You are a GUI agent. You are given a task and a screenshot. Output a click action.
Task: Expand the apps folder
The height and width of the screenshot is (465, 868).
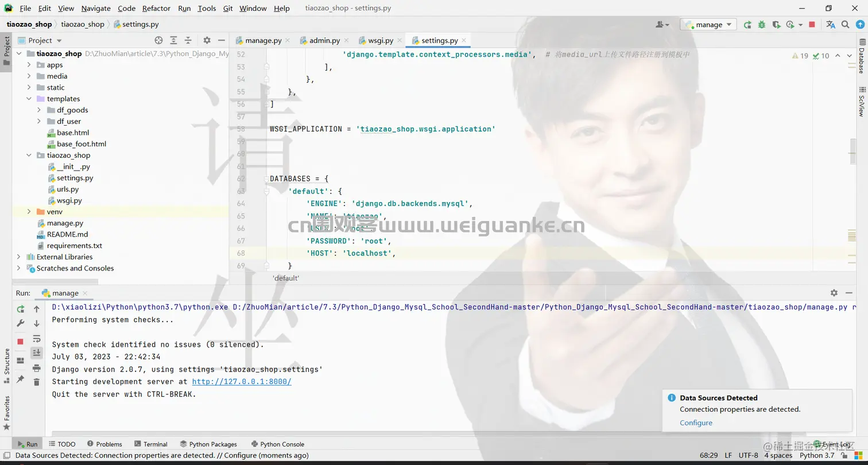[x=29, y=65]
